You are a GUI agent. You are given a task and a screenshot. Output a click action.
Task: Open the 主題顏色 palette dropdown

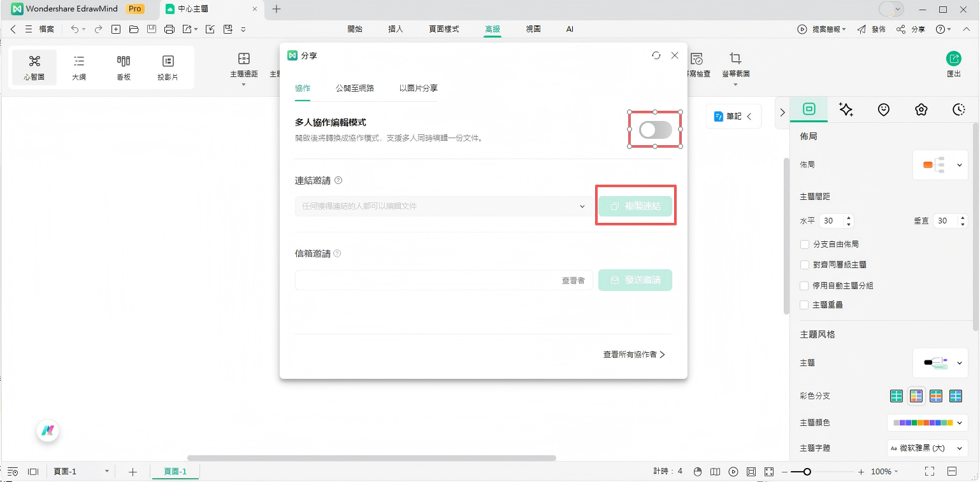tap(928, 423)
